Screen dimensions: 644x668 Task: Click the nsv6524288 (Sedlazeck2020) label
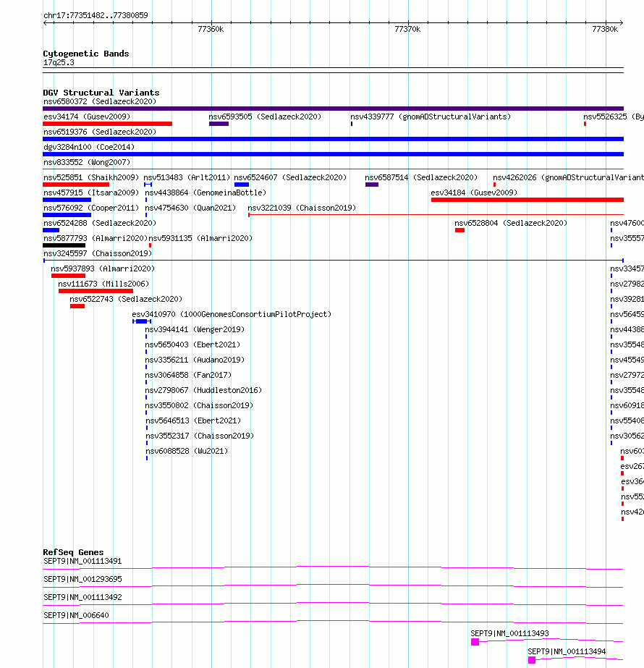click(x=100, y=223)
